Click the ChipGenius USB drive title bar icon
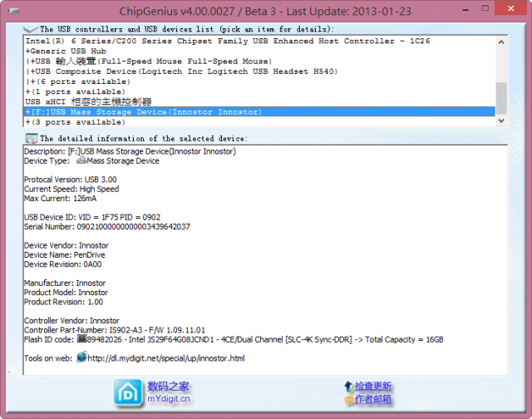 click(13, 11)
